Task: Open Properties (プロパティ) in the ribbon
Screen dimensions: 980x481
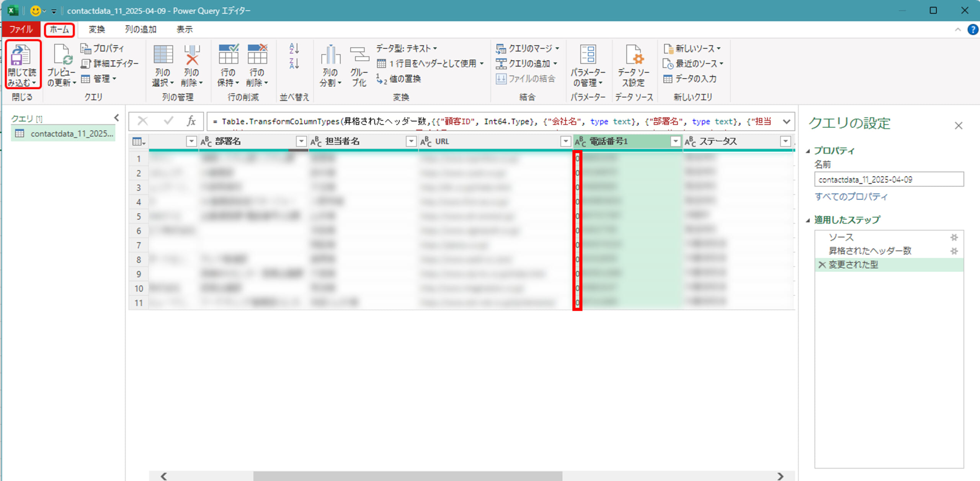Action: point(102,49)
